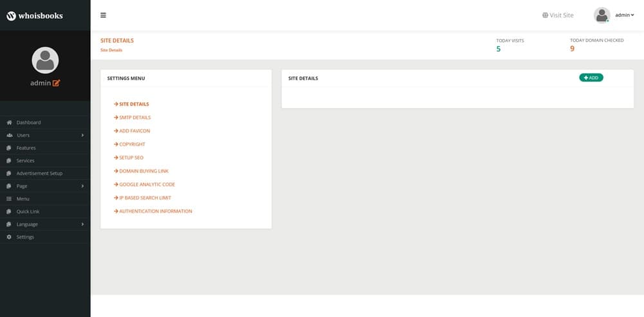Click the hamburger sidebar toggle icon
This screenshot has height=317, width=644.
103,15
